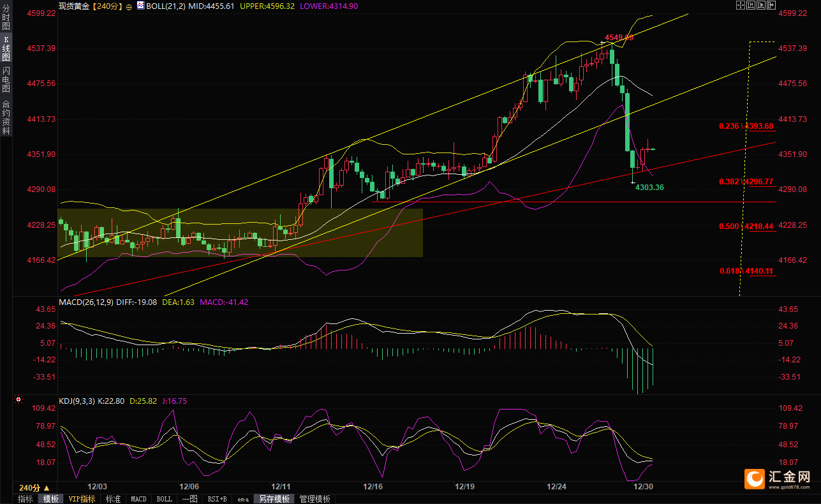The image size is (821, 504).
Task: Click the panel icon with right arrow
Action: coord(771,5)
